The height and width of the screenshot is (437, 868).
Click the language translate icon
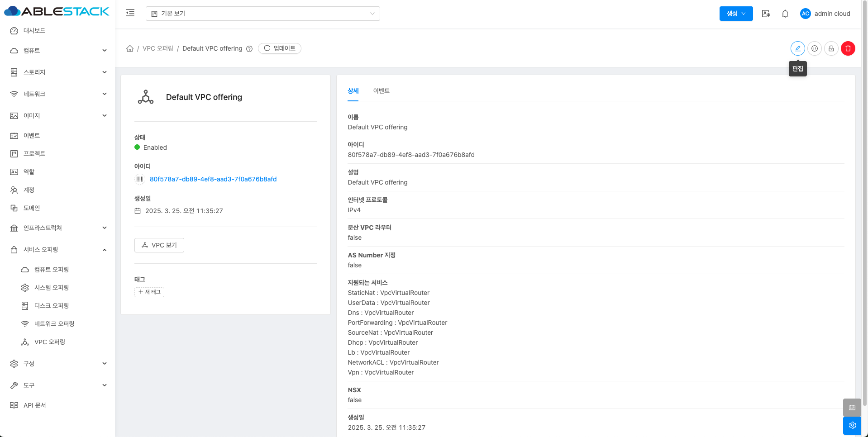tap(766, 14)
